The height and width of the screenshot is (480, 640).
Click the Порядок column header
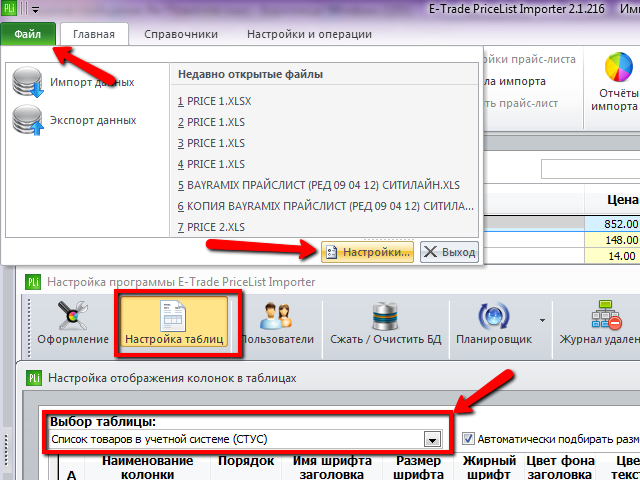click(246, 468)
